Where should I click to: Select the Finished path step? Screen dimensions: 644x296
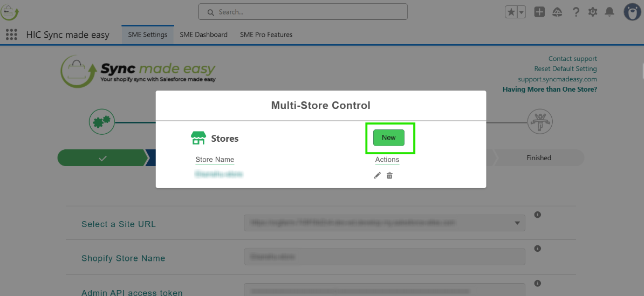point(539,157)
